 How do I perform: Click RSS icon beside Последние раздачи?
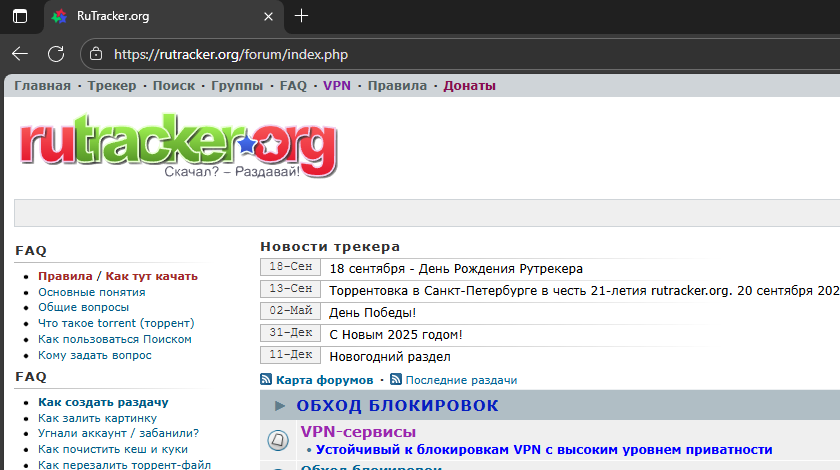click(x=396, y=379)
